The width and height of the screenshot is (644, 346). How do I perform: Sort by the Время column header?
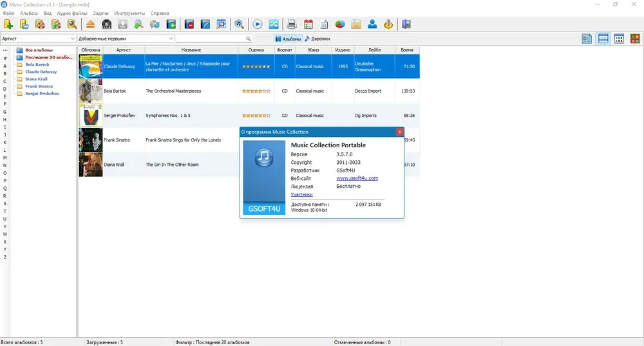pyautogui.click(x=407, y=50)
